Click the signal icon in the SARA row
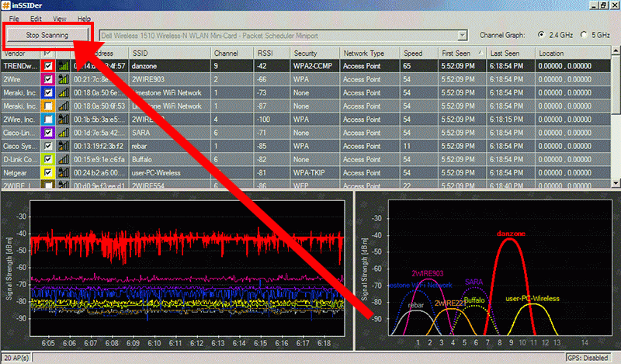621x364 pixels. pyautogui.click(x=64, y=132)
